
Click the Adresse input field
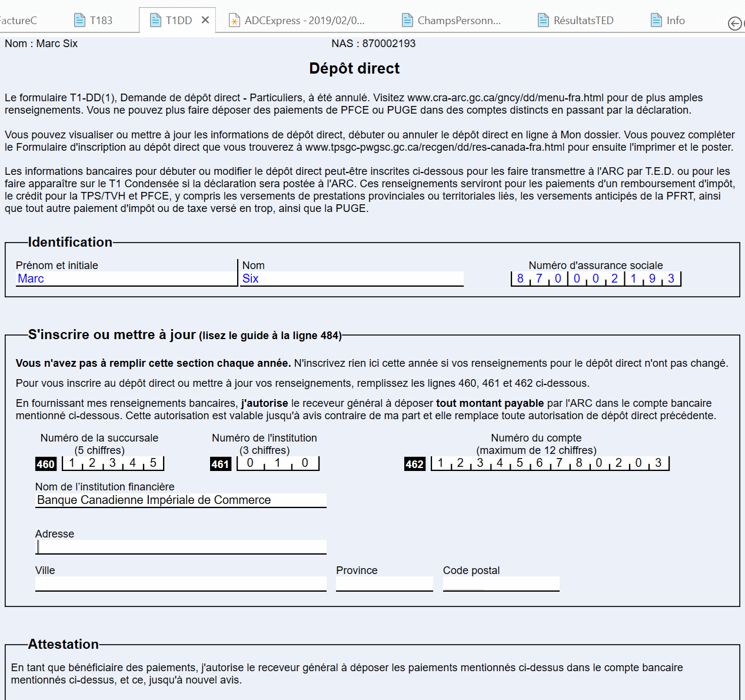pyautogui.click(x=181, y=547)
